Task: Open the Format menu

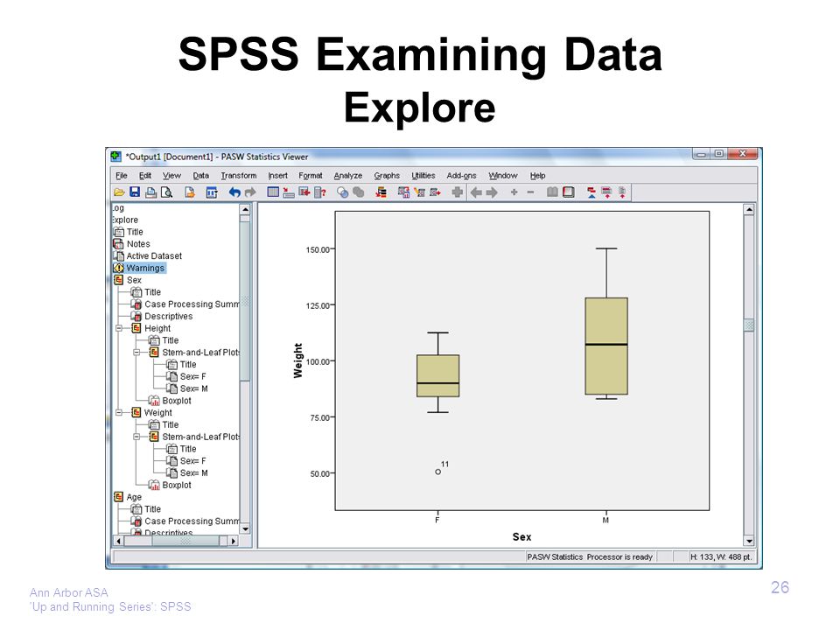Action: click(x=311, y=176)
